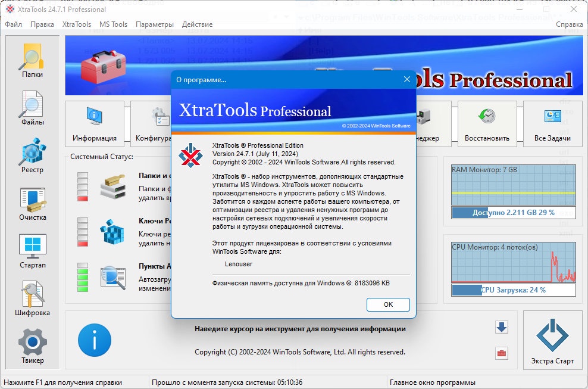Click the Восстановить clock icon button

[487, 123]
